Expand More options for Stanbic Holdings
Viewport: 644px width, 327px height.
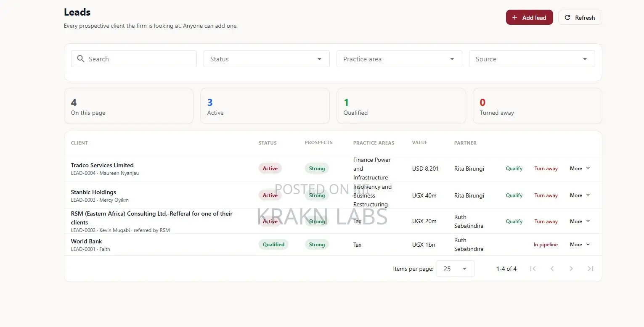point(580,195)
